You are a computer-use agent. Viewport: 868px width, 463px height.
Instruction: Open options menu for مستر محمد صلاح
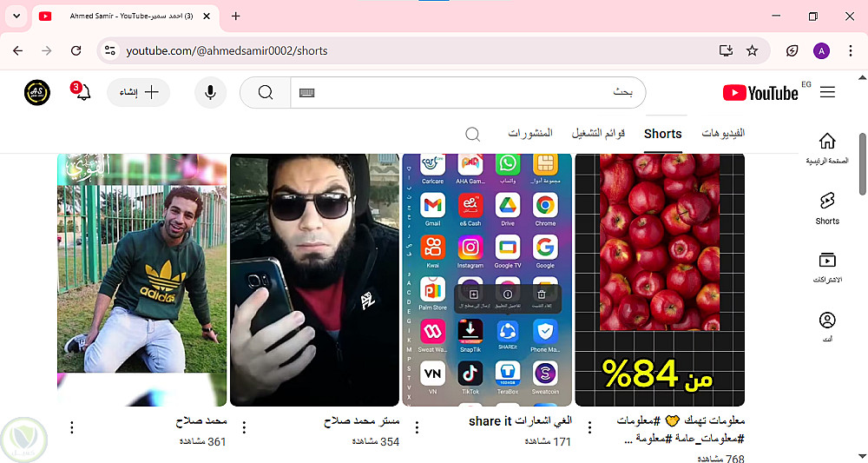click(x=244, y=427)
